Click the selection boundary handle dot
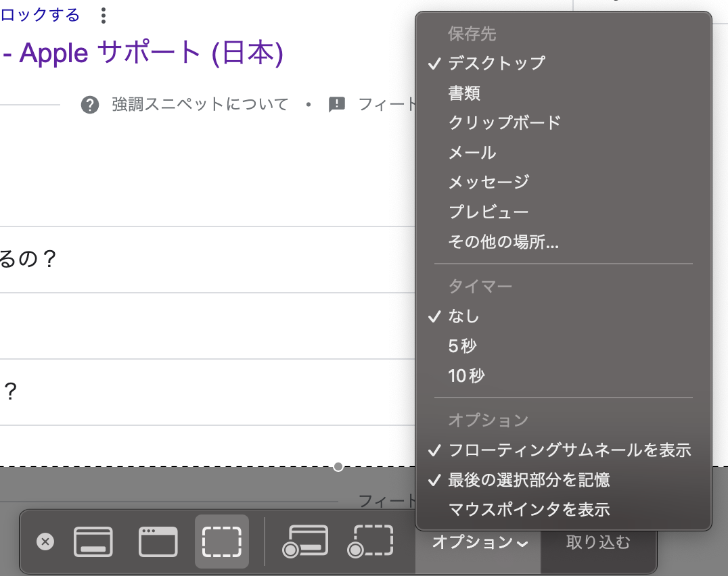Image resolution: width=728 pixels, height=576 pixels. pos(338,465)
